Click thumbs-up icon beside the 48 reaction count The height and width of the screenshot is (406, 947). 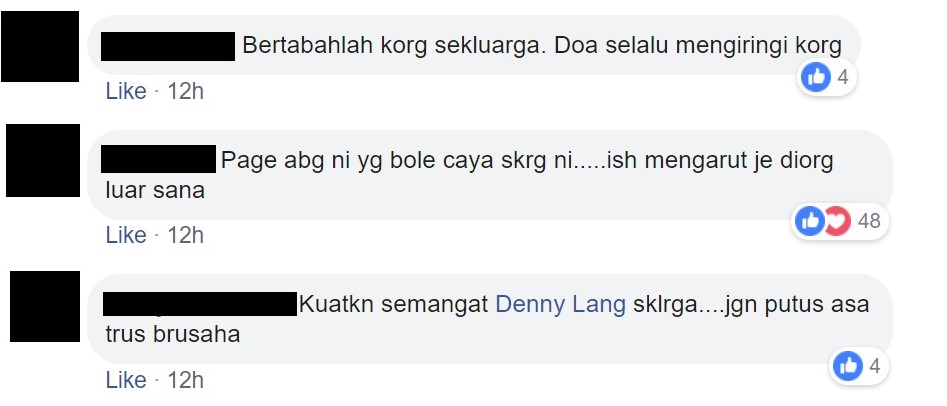point(809,221)
